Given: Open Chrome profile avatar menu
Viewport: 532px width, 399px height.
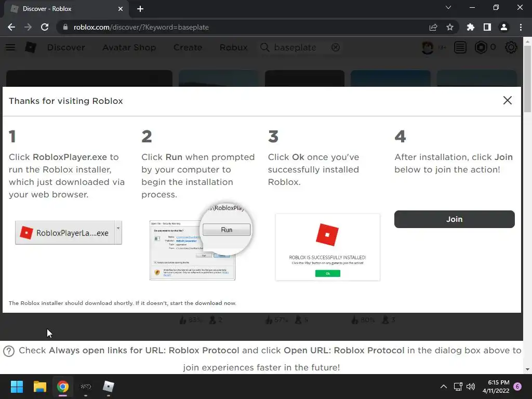Looking at the screenshot, I should click(504, 27).
